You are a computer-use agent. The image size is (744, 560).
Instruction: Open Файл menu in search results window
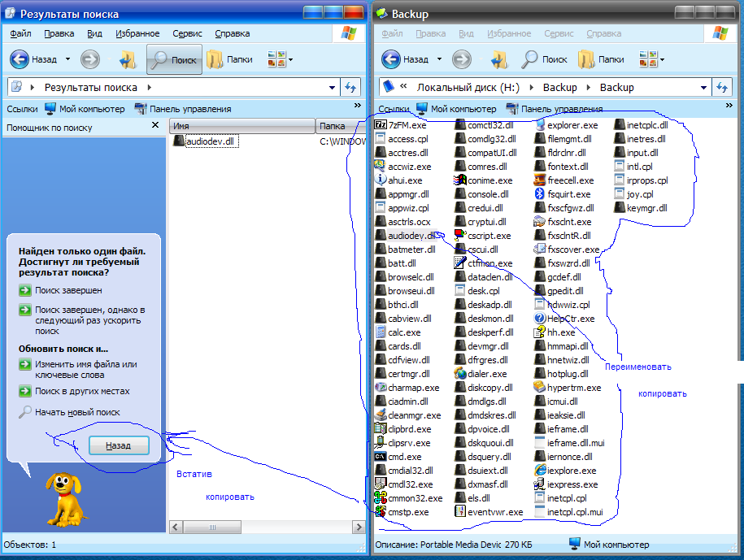(20, 33)
